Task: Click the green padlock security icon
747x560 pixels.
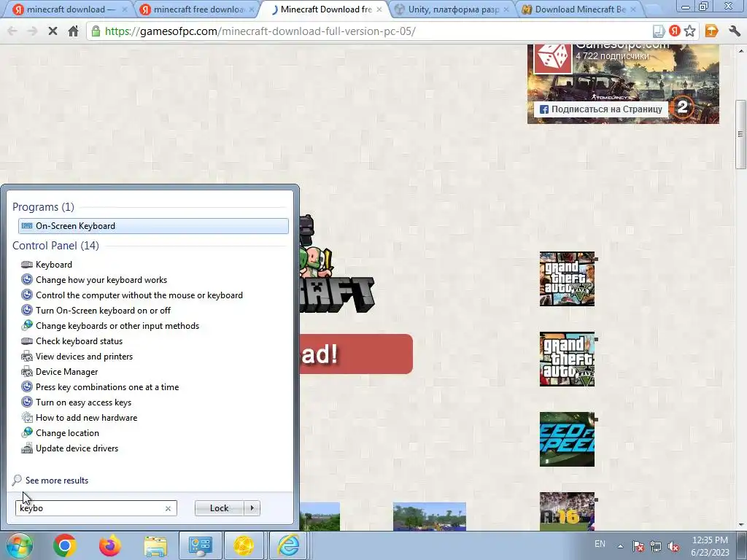Action: (96, 31)
